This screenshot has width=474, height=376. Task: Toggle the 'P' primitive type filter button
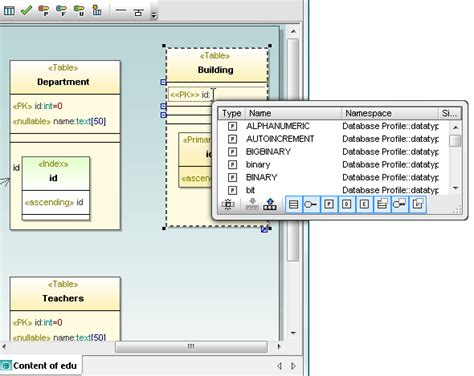point(329,204)
